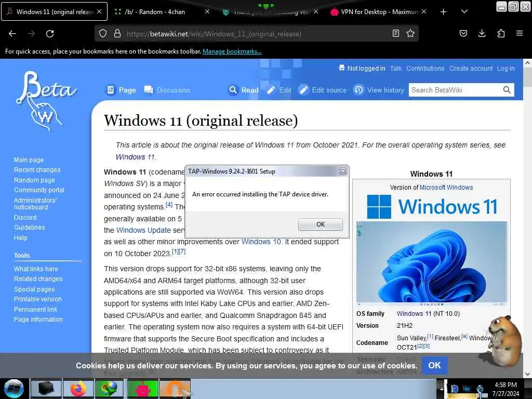
Task: Open the Microsoft Windows infobox link
Action: tap(446, 187)
